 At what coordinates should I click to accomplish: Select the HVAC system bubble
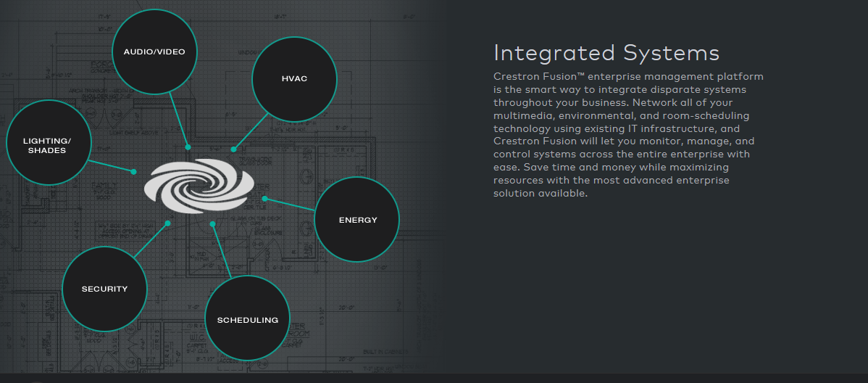294,78
